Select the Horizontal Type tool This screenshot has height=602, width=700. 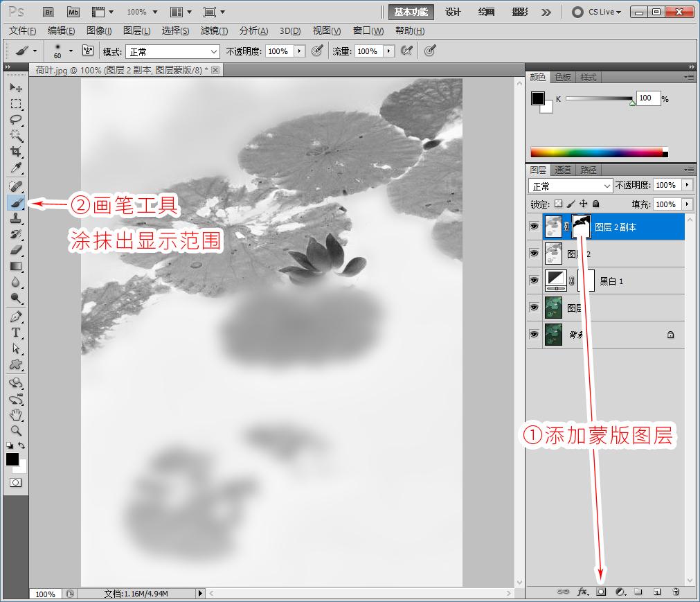(16, 333)
